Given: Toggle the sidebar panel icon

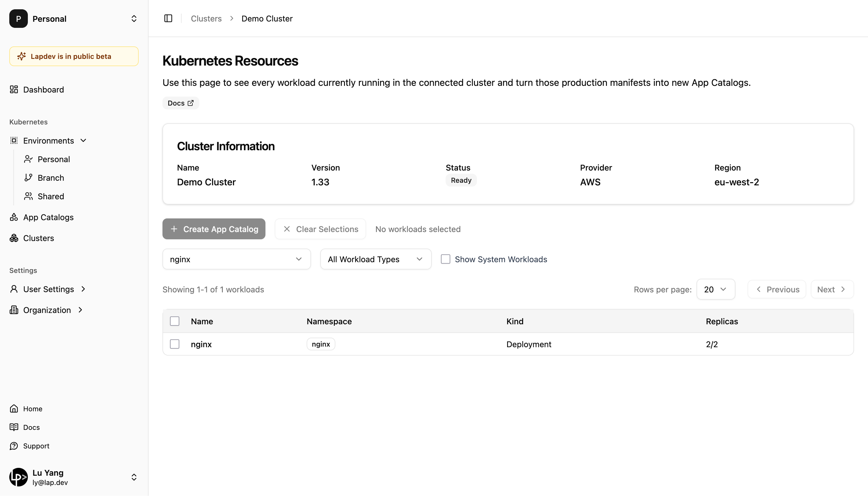Looking at the screenshot, I should click(168, 18).
